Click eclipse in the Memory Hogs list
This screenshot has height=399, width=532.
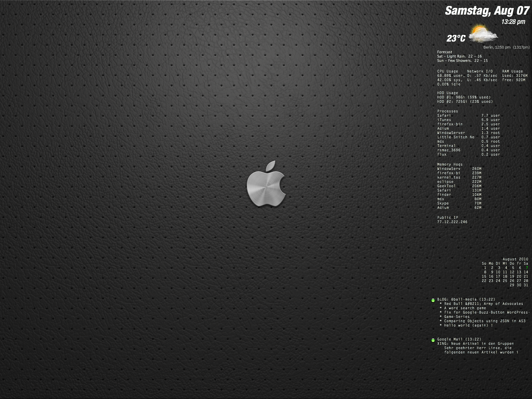[x=445, y=182]
